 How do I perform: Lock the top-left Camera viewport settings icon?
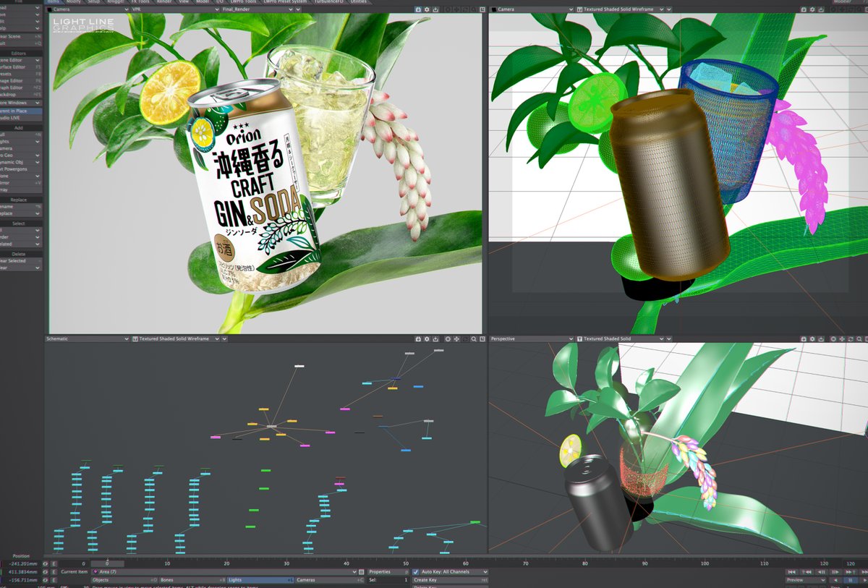418,9
